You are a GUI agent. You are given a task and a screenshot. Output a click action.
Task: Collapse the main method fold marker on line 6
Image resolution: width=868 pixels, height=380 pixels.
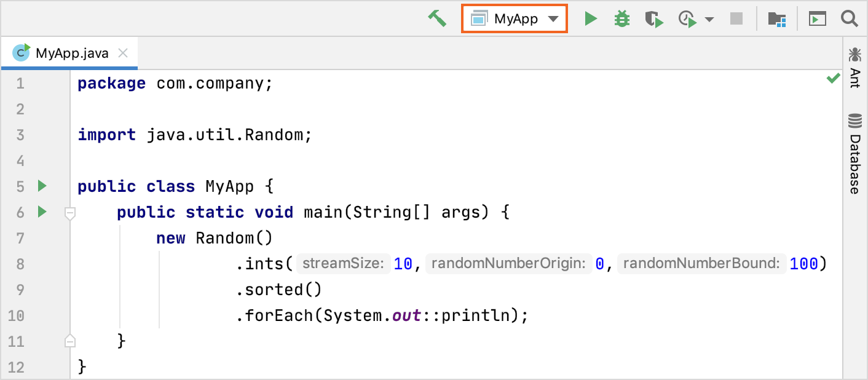(70, 213)
